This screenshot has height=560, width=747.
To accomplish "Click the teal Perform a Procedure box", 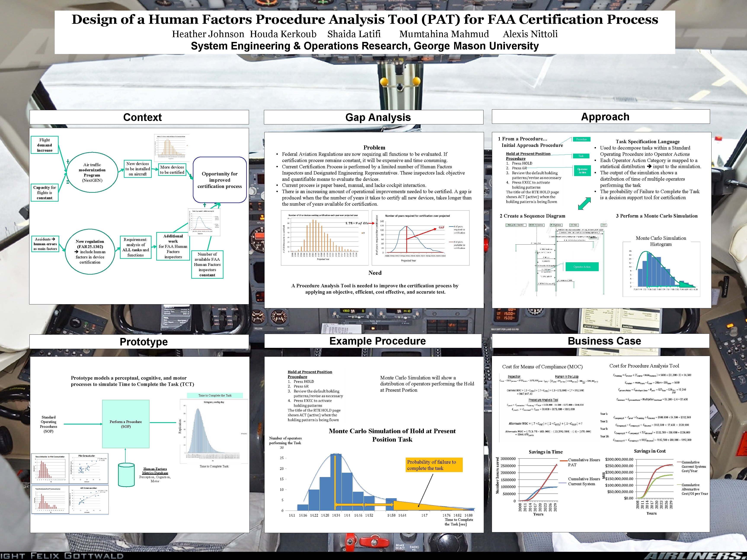I will pyautogui.click(x=126, y=424).
